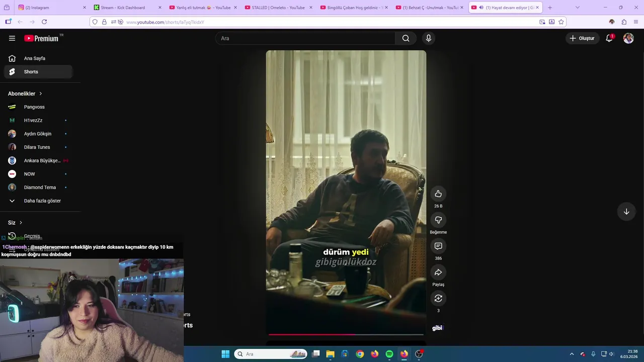Go to Ana Sayfa in sidebar

coord(38,58)
